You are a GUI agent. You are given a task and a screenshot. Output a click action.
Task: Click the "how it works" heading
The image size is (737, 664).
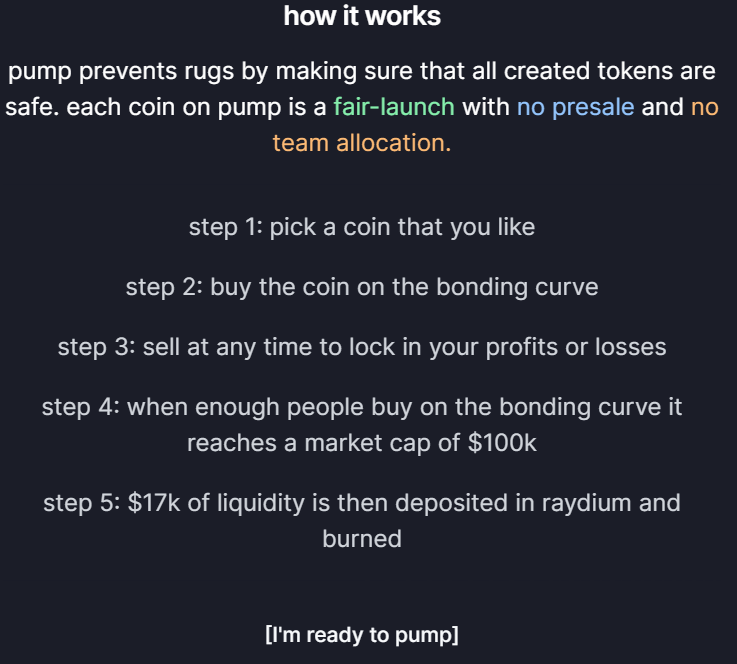[362, 16]
